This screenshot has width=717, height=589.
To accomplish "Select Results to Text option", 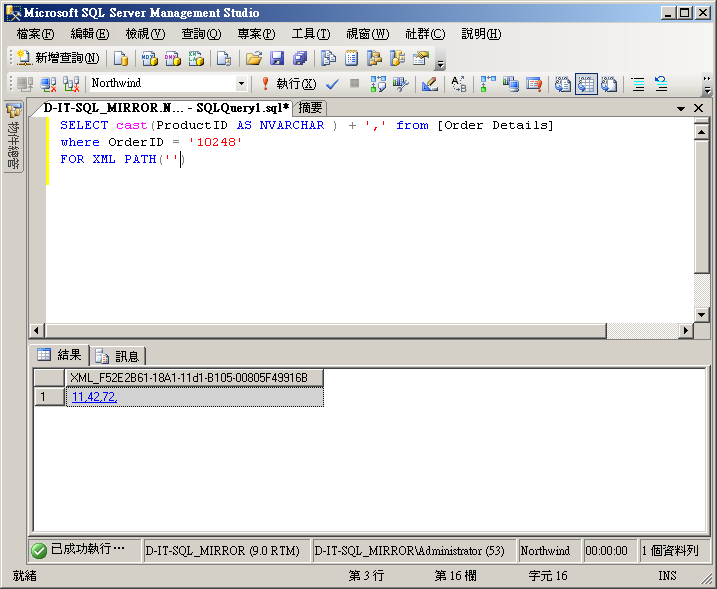I will pyautogui.click(x=563, y=84).
